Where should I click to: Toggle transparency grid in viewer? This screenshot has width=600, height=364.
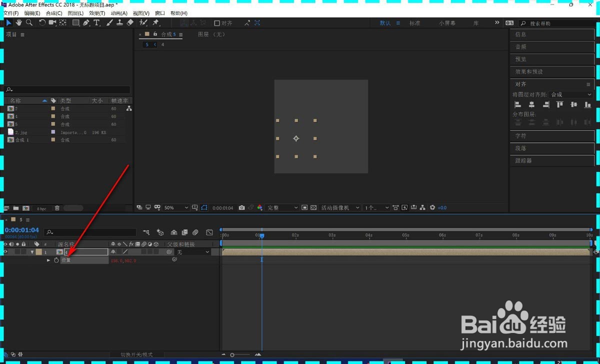pyautogui.click(x=313, y=207)
